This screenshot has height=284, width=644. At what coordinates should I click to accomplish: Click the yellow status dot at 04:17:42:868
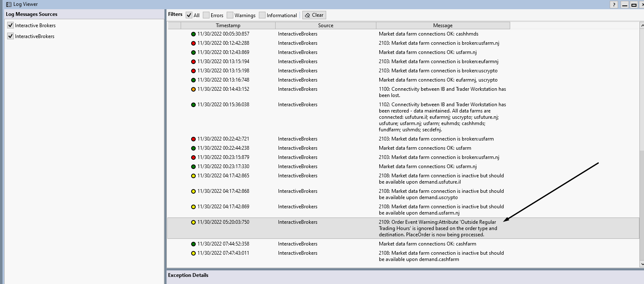[193, 191]
